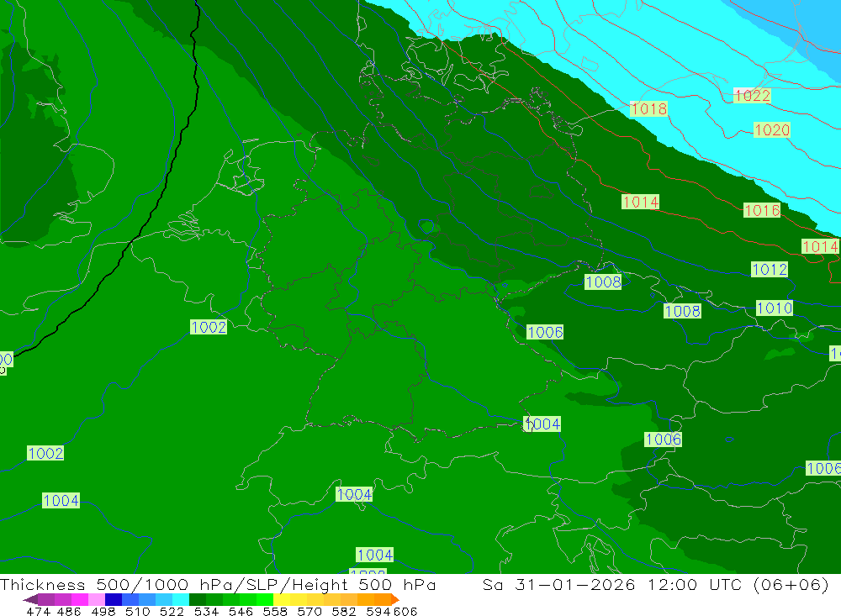Click the 1002 label over Belgium area
This screenshot has width=841, height=616.
click(x=209, y=327)
